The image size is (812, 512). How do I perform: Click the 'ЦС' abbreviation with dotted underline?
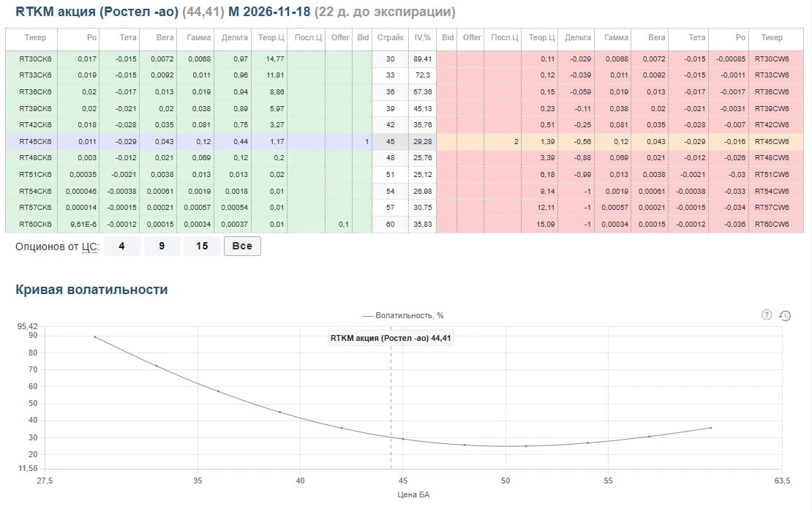pos(89,247)
